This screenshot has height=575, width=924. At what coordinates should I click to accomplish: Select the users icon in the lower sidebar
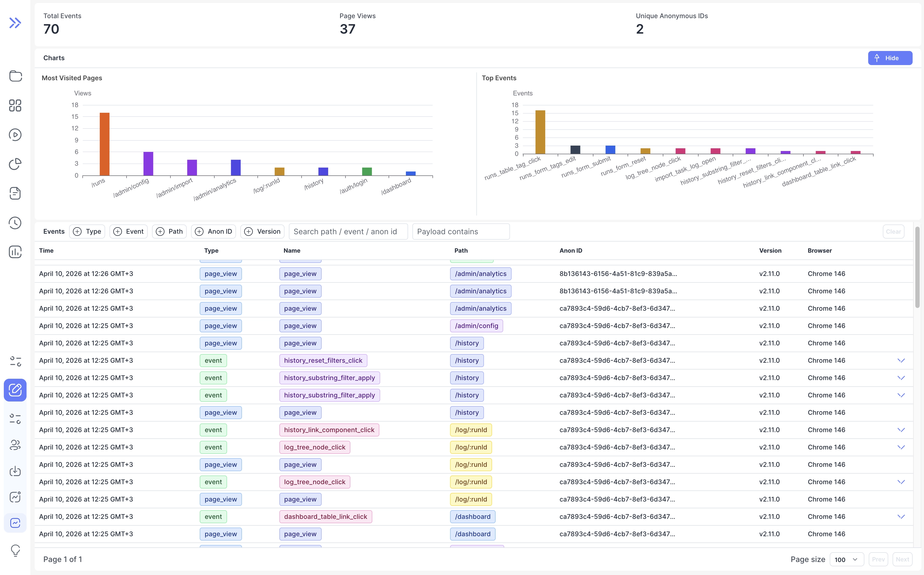tap(15, 445)
